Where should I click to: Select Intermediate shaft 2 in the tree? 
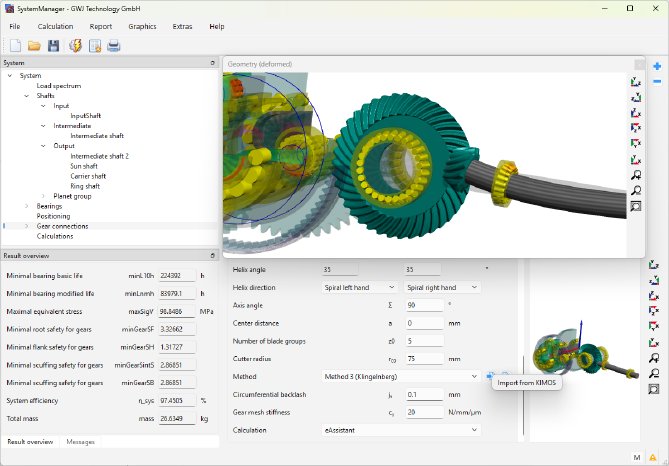tap(99, 156)
